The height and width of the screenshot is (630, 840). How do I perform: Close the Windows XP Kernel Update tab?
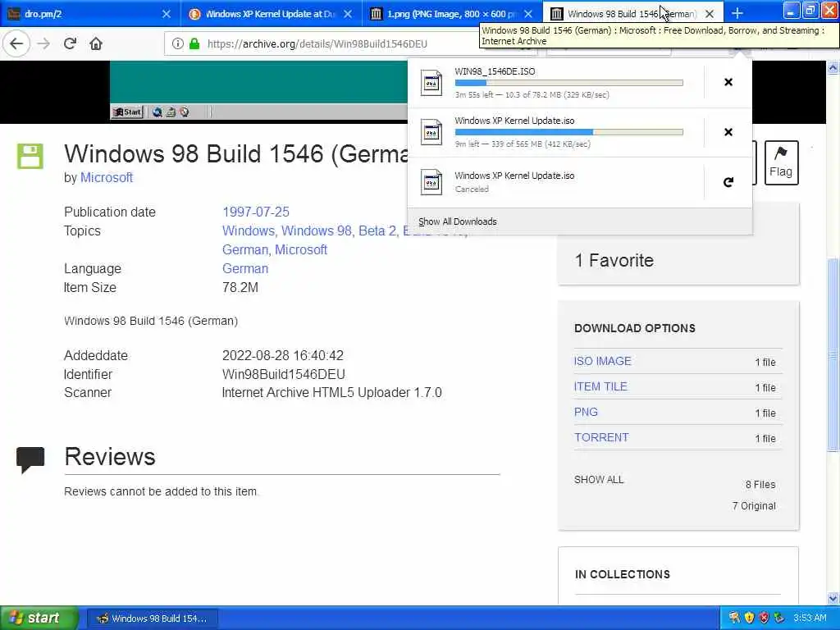tap(348, 14)
